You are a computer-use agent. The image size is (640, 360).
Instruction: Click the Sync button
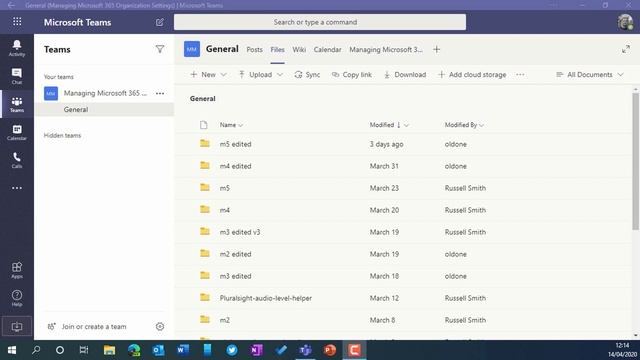click(307, 75)
